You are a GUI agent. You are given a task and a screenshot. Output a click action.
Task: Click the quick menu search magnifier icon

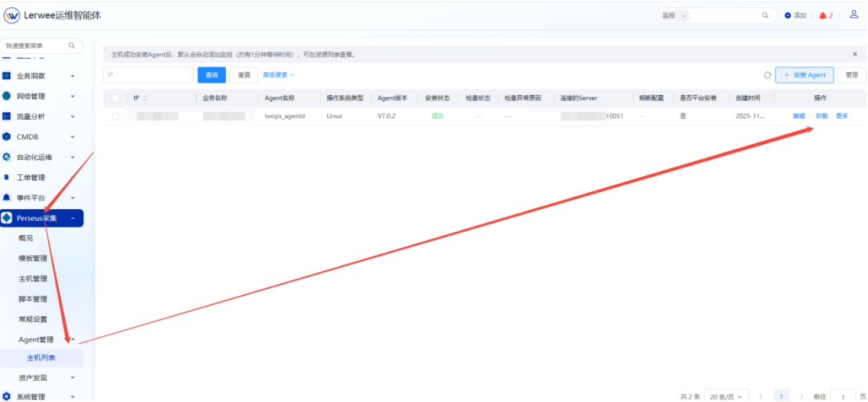(x=71, y=45)
